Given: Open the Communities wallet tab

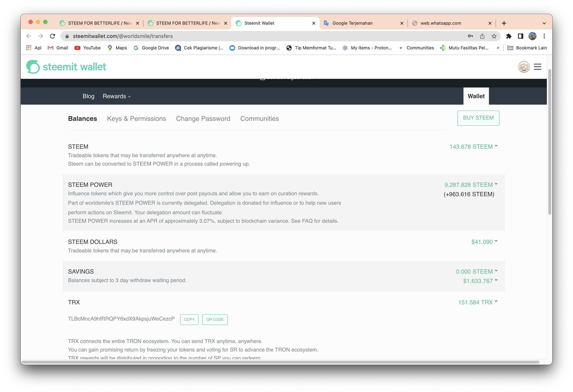Looking at the screenshot, I should (260, 118).
